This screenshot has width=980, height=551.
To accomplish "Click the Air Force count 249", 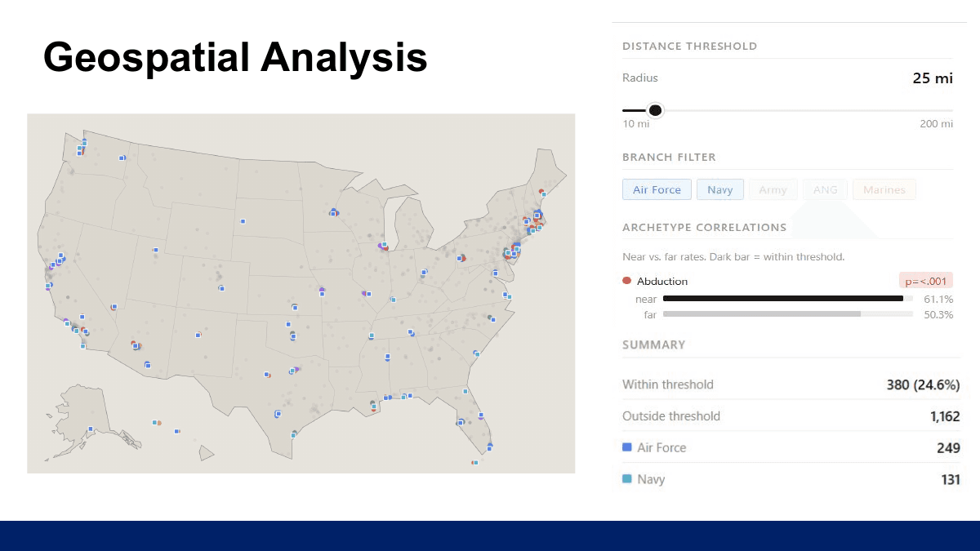I will coord(948,448).
